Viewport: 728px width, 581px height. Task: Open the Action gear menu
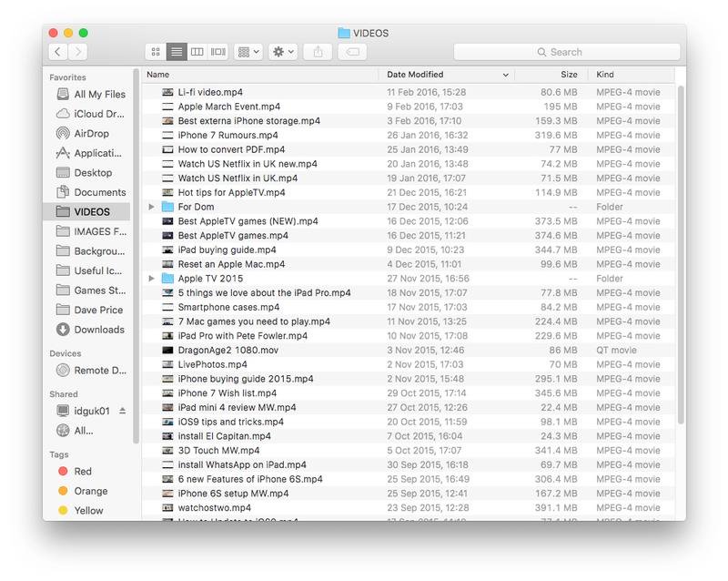(x=282, y=52)
